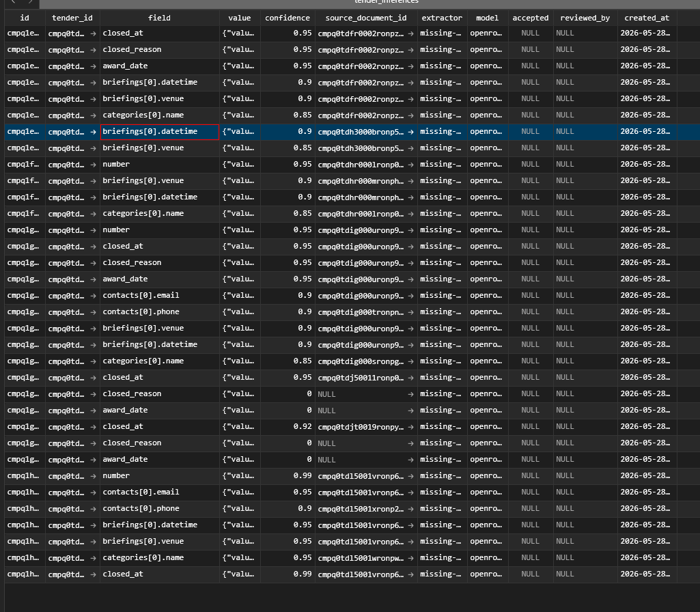Click the model column header
Viewport: 700px width, 612px height.
click(487, 18)
